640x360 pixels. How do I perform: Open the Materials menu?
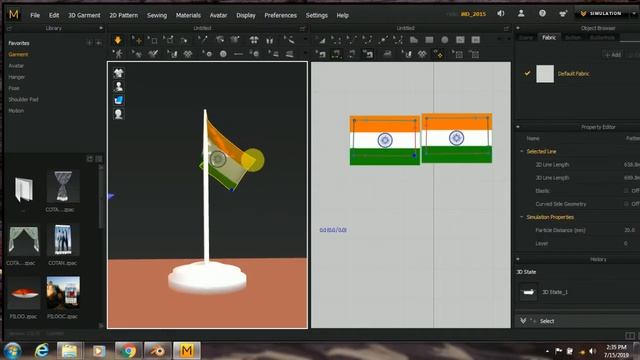pyautogui.click(x=188, y=15)
